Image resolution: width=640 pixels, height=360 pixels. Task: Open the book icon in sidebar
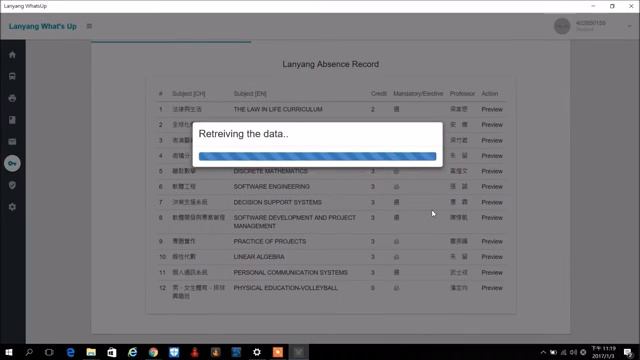[x=12, y=120]
